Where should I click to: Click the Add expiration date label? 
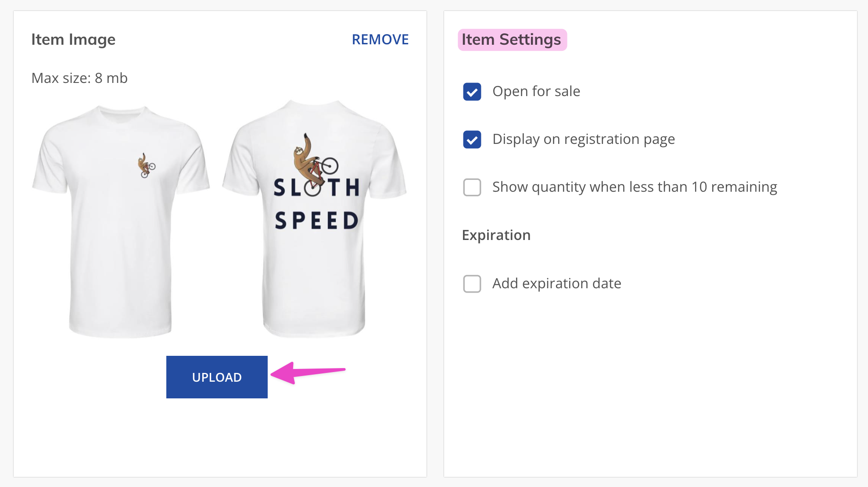pos(556,283)
